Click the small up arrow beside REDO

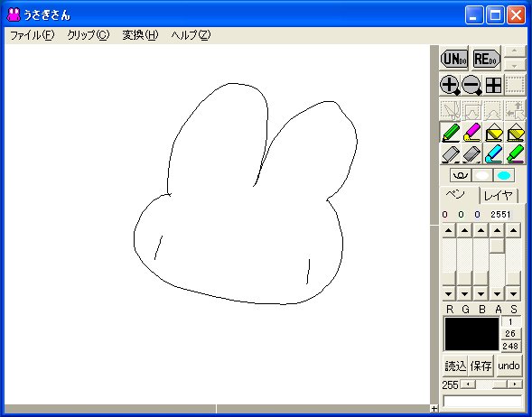[514, 51]
